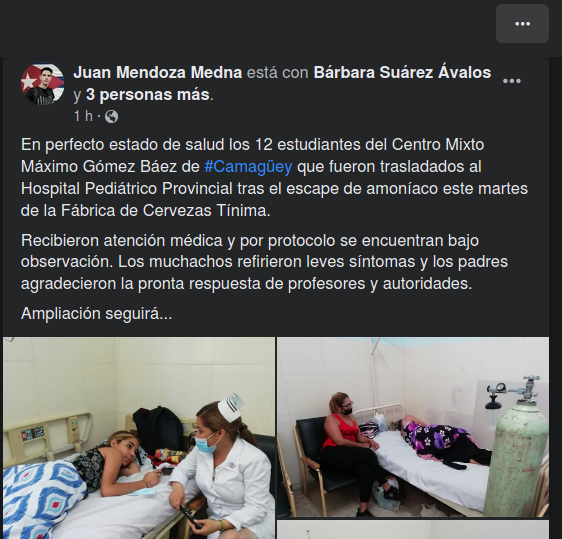Image resolution: width=562 pixels, height=539 pixels.
Task: Open photo of nurse with girl in bed
Action: tap(139, 438)
